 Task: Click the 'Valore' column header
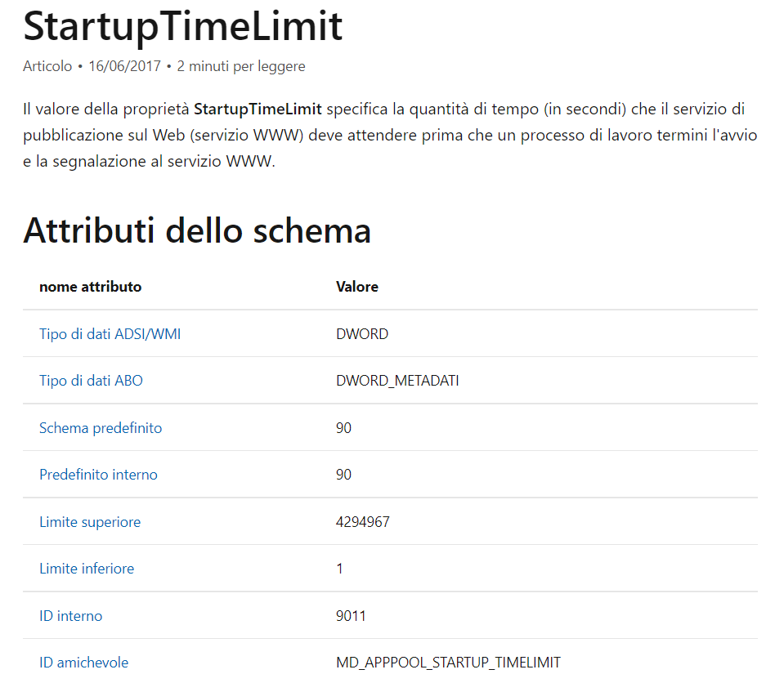click(357, 287)
